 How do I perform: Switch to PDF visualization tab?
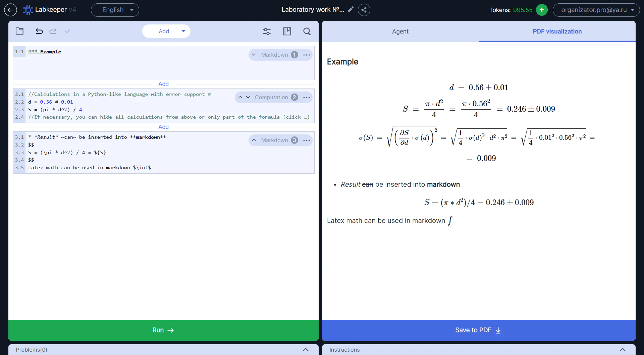557,32
